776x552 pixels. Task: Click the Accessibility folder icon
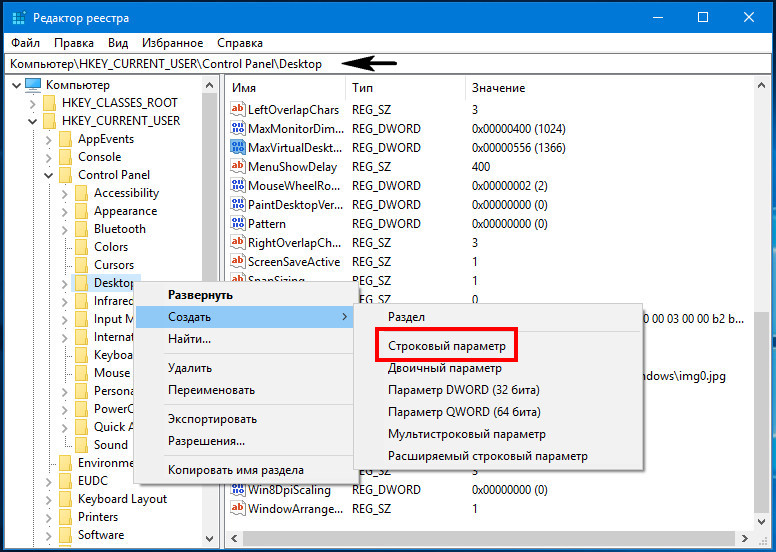click(x=82, y=193)
